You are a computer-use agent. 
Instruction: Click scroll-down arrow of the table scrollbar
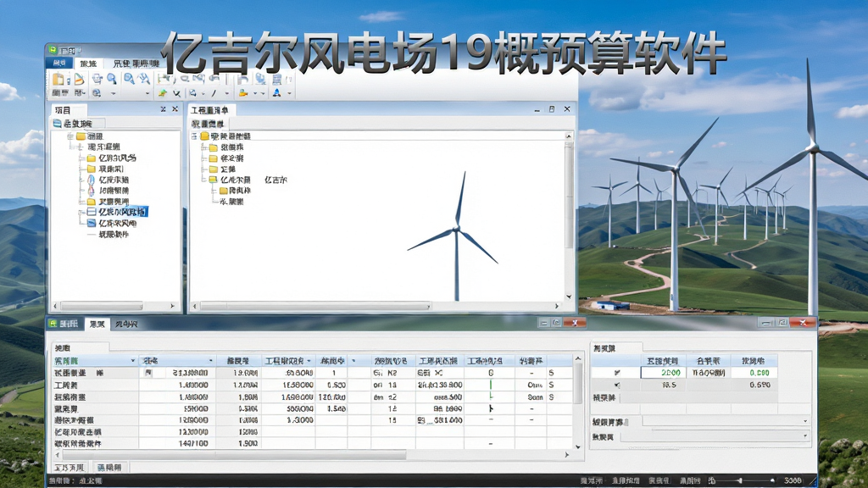point(578,446)
